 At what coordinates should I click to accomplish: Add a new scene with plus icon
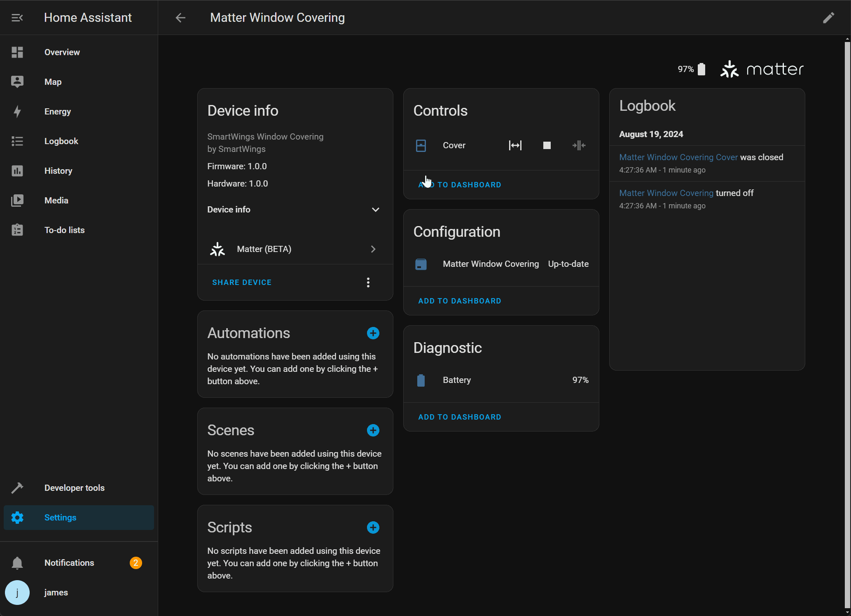373,430
